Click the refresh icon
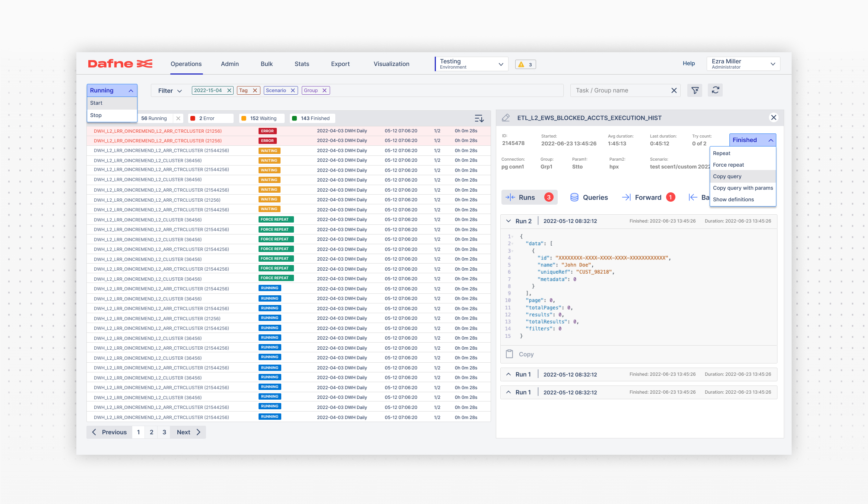The image size is (868, 504). (x=715, y=90)
